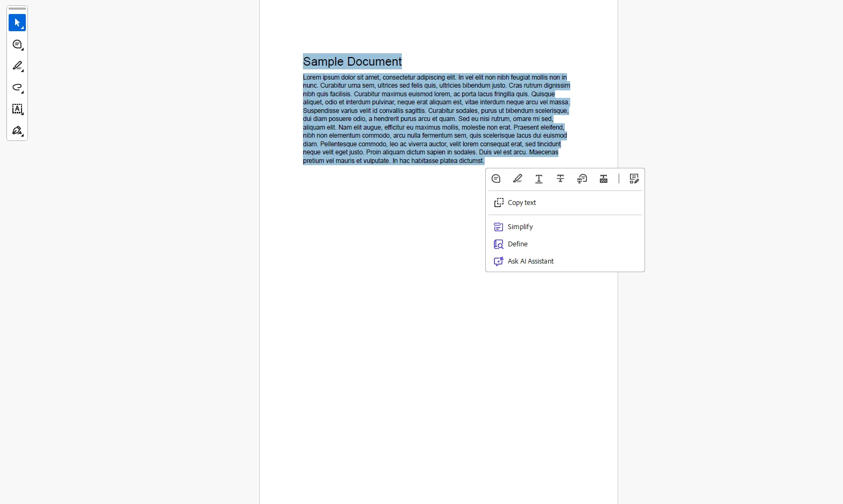Screen dimensions: 843x504
Task: Click the left toolbar's top drag handle
Action: click(x=17, y=9)
